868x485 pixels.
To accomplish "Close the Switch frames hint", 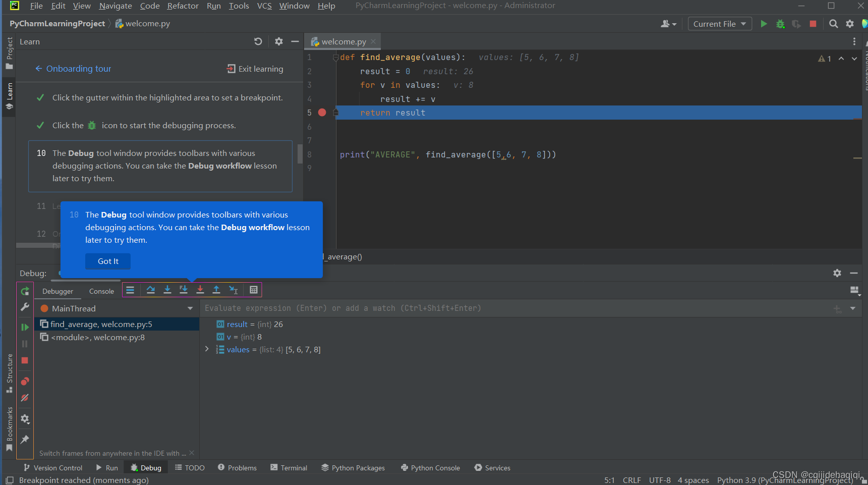I will click(192, 453).
